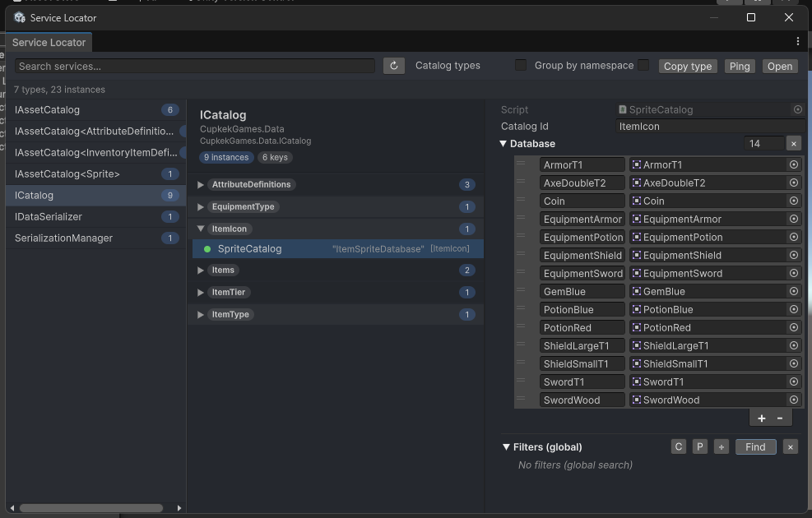Enable the Catalog types checkbox
Screen dimensions: 812x518
(521, 66)
